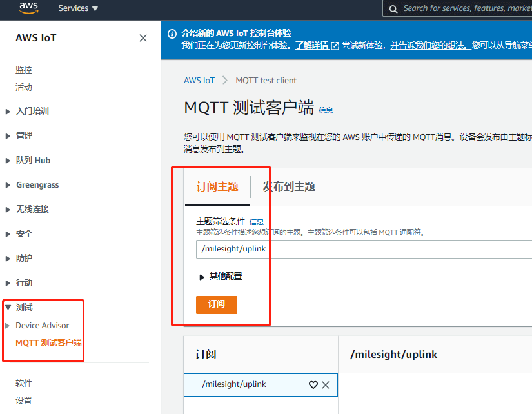Open the 并告诉我们您的想法 link
Image resolution: width=532 pixels, height=414 pixels.
(430, 46)
